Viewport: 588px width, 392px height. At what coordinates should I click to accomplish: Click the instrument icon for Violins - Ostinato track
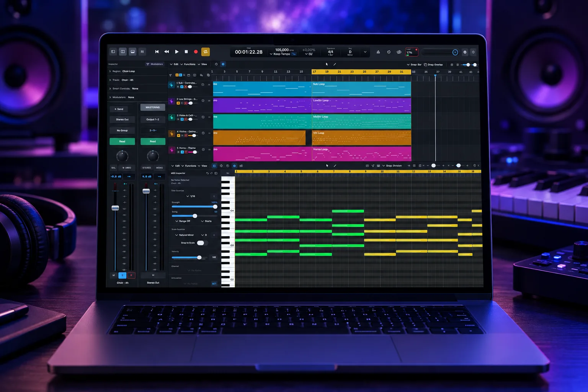pyautogui.click(x=171, y=134)
